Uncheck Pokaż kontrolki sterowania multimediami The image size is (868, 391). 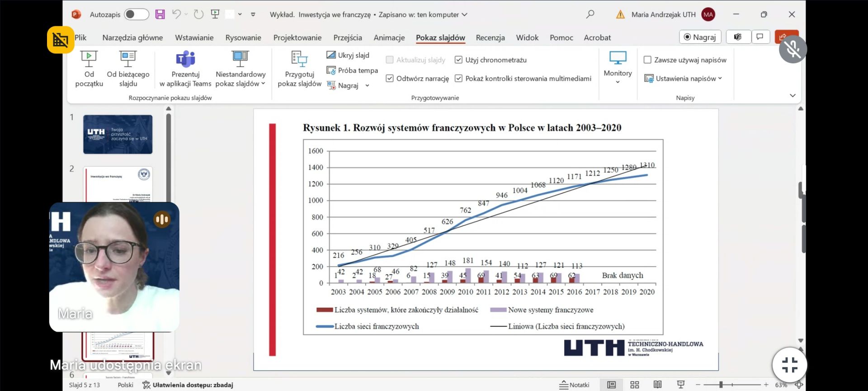[x=458, y=78]
